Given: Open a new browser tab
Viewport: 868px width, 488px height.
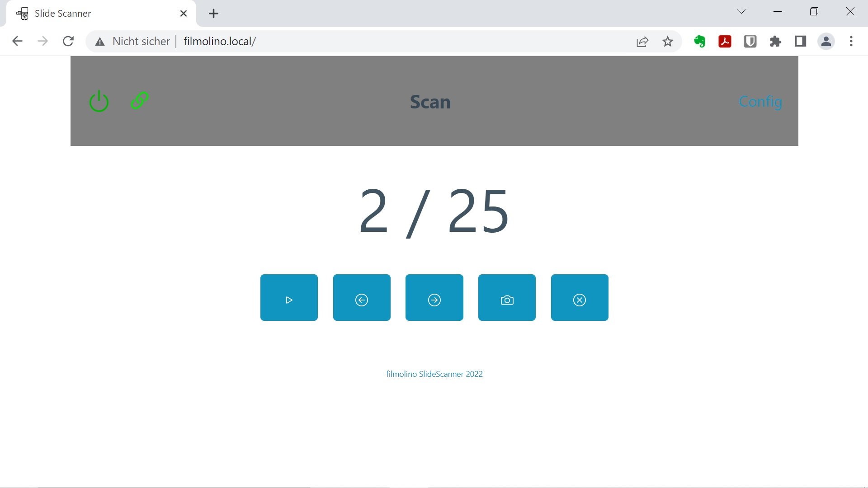Looking at the screenshot, I should click(214, 14).
